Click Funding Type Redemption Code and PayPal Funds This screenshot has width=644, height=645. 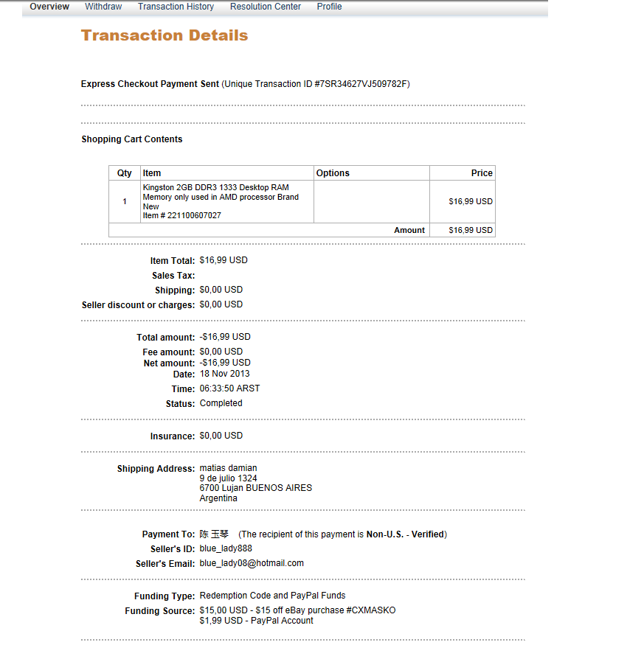(x=273, y=596)
